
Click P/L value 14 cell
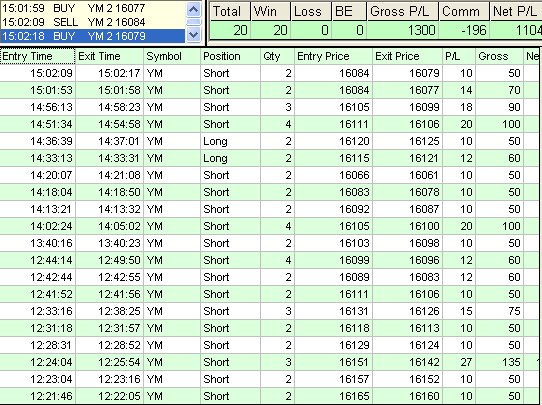coord(459,90)
